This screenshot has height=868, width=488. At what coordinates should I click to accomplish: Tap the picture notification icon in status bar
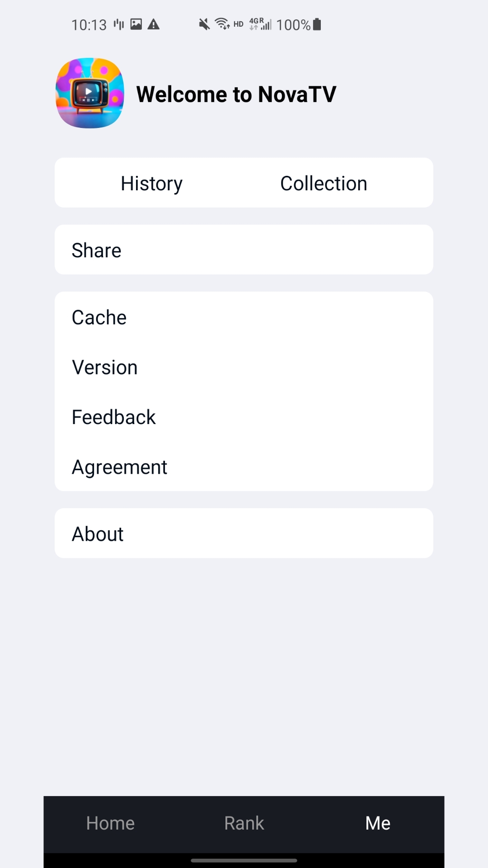click(136, 24)
